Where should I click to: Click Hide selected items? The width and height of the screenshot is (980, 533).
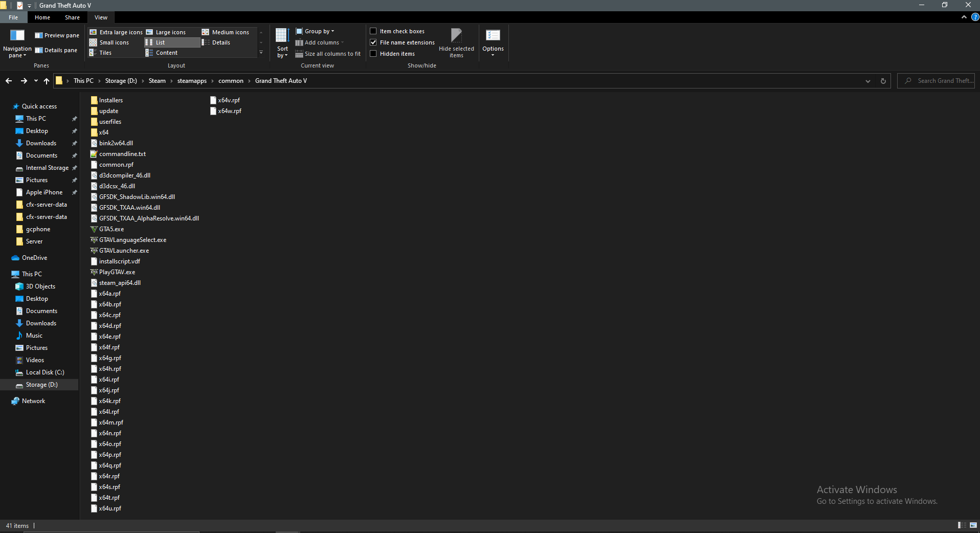click(x=456, y=42)
